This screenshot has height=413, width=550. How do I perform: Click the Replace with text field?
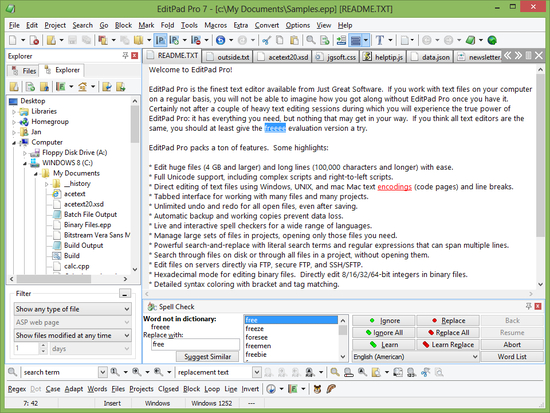pyautogui.click(x=195, y=345)
